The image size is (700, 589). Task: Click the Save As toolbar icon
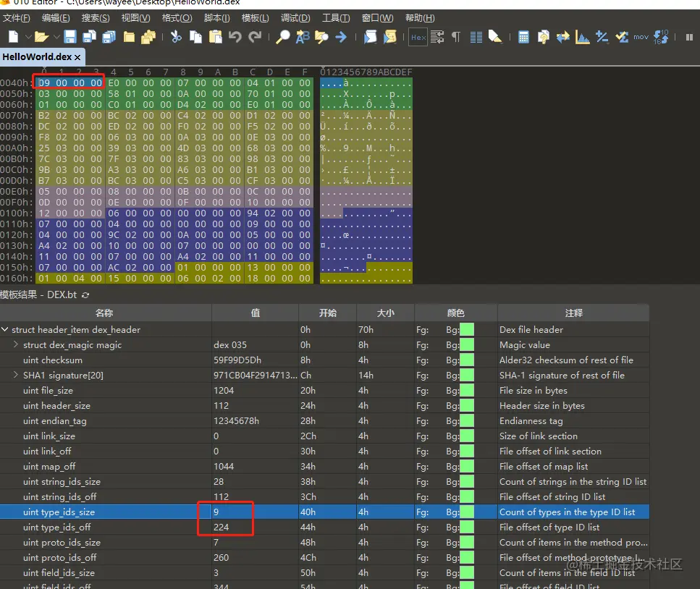tap(89, 37)
